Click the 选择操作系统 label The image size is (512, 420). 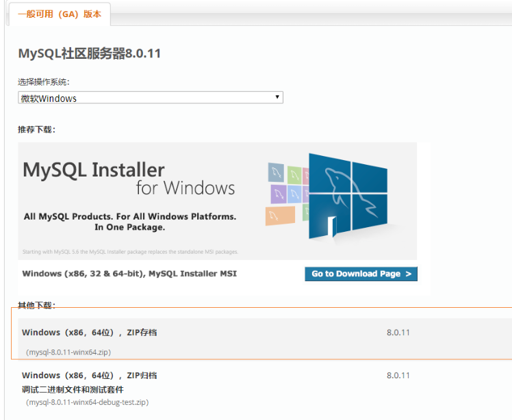[43, 82]
